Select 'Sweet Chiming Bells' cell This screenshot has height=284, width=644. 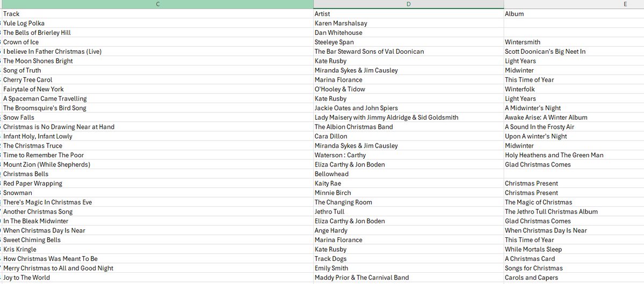pos(158,240)
